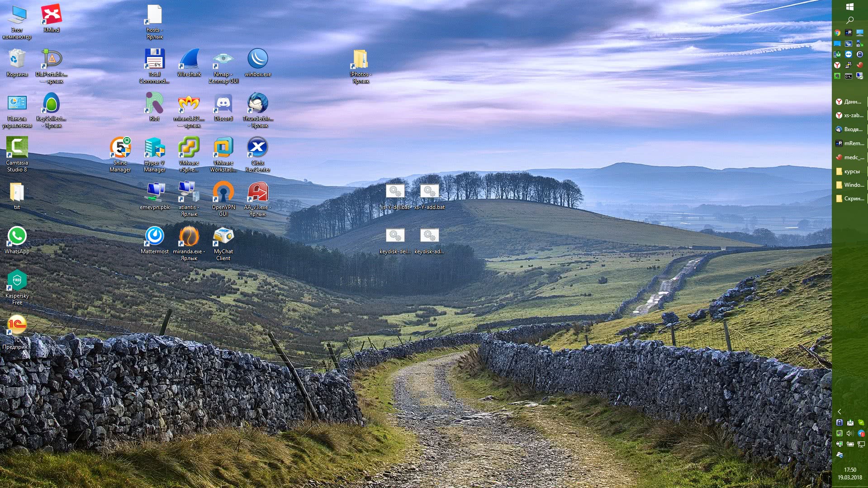Open the Windows Start menu
The image size is (868, 488).
tap(849, 7)
